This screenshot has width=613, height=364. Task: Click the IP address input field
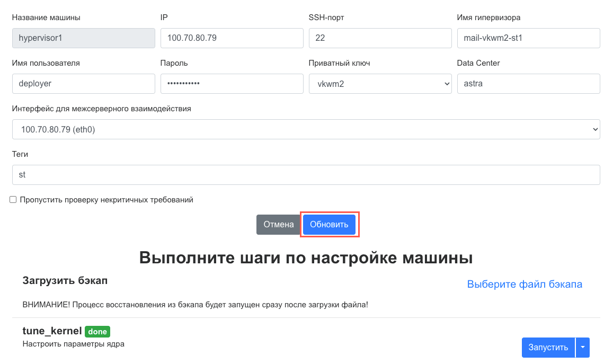(232, 38)
